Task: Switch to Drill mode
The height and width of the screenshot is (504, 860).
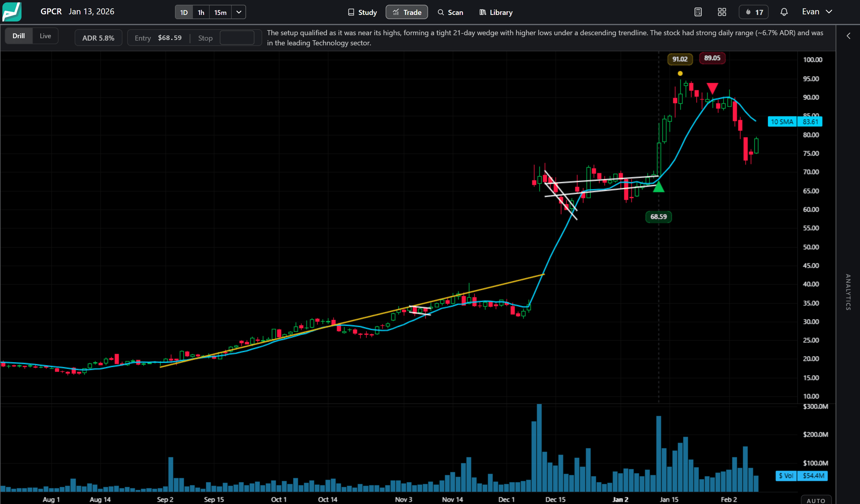Action: pos(19,36)
